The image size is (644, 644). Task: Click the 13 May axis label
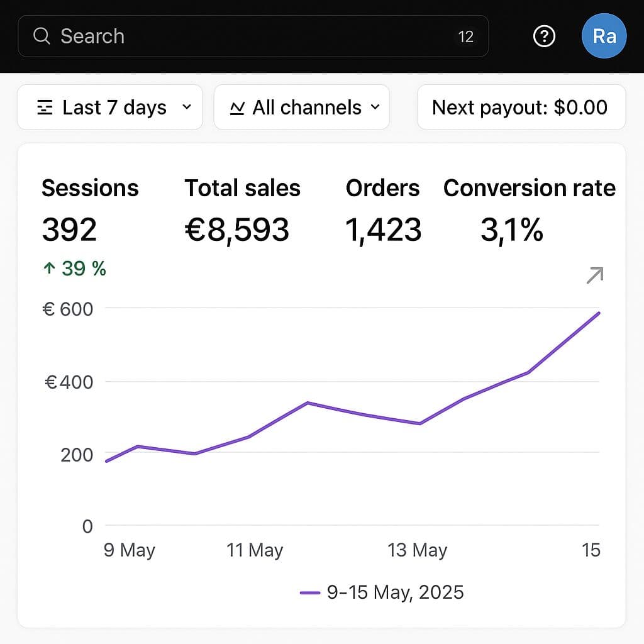click(x=418, y=550)
